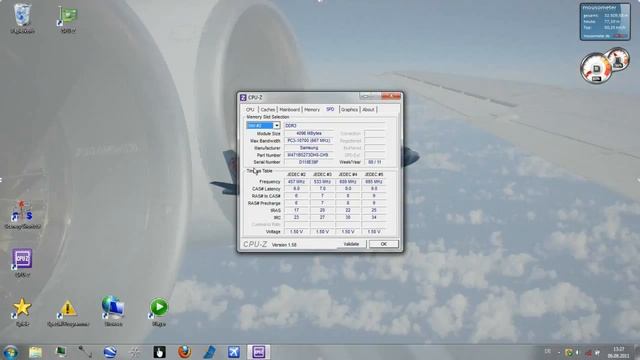Click the pointing hand taskbar icon
The width and height of the screenshot is (640, 360).
(x=159, y=352)
